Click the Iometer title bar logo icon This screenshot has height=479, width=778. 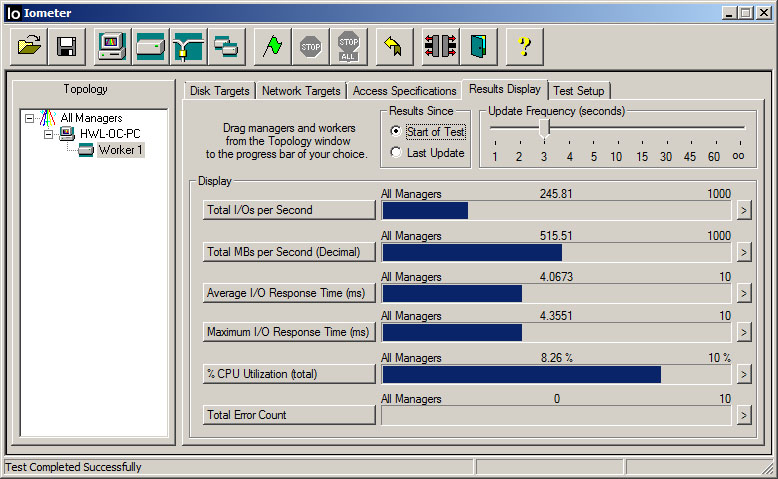tap(13, 13)
